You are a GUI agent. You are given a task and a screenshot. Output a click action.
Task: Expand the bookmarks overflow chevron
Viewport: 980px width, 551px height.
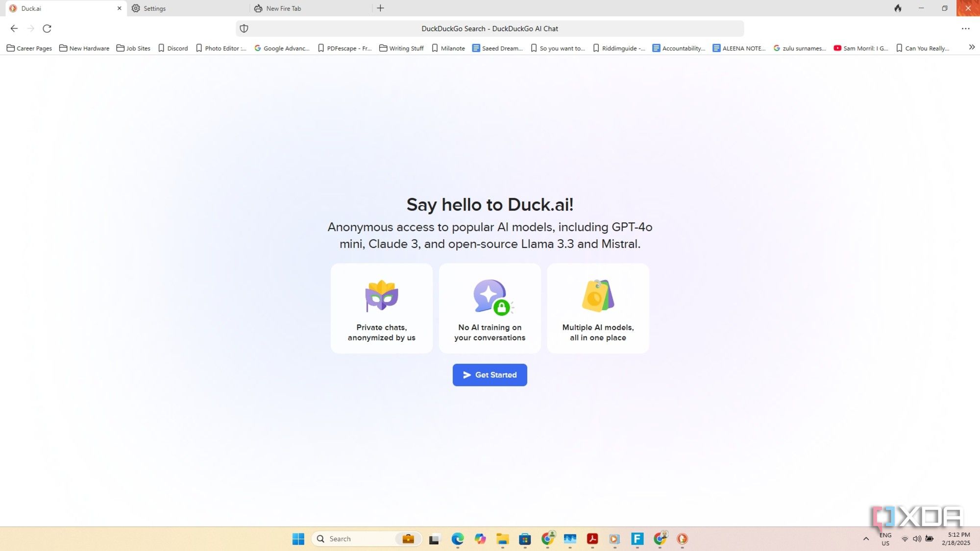point(972,47)
